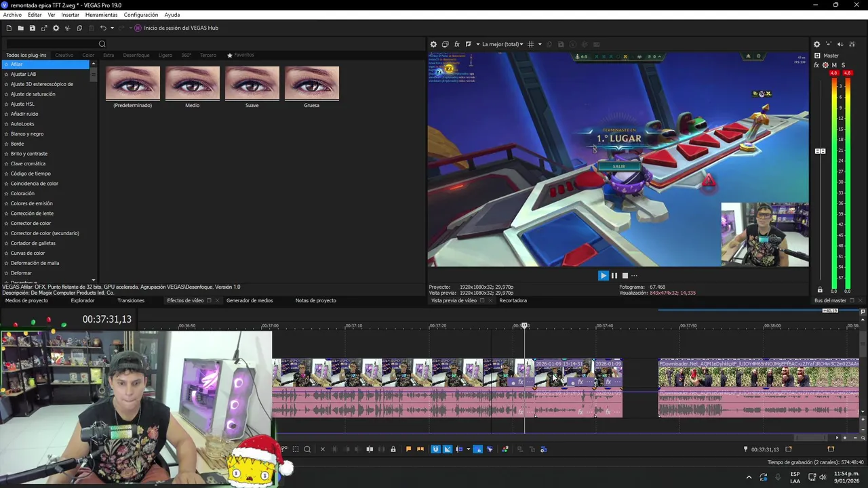Pause the preview playback
The image size is (868, 488).
coord(614,275)
